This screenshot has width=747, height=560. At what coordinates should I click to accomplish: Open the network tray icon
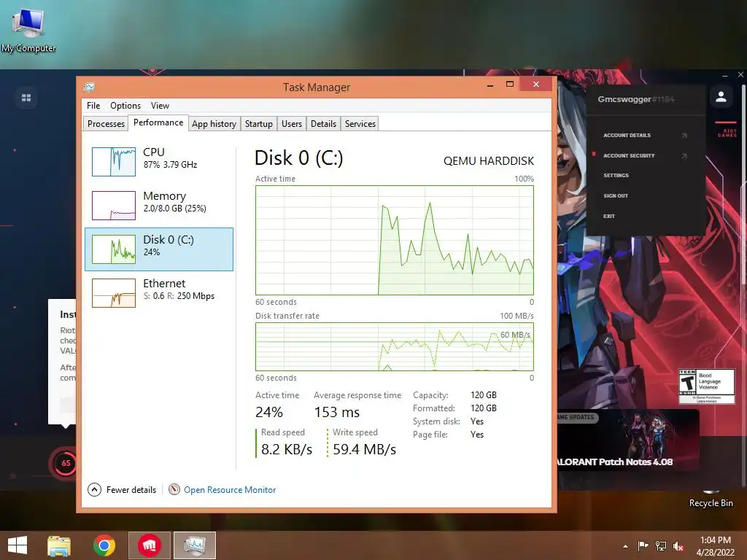click(x=661, y=546)
